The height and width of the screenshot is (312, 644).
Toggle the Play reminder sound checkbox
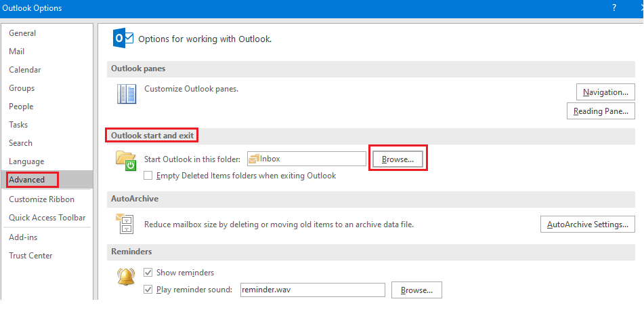pos(148,290)
